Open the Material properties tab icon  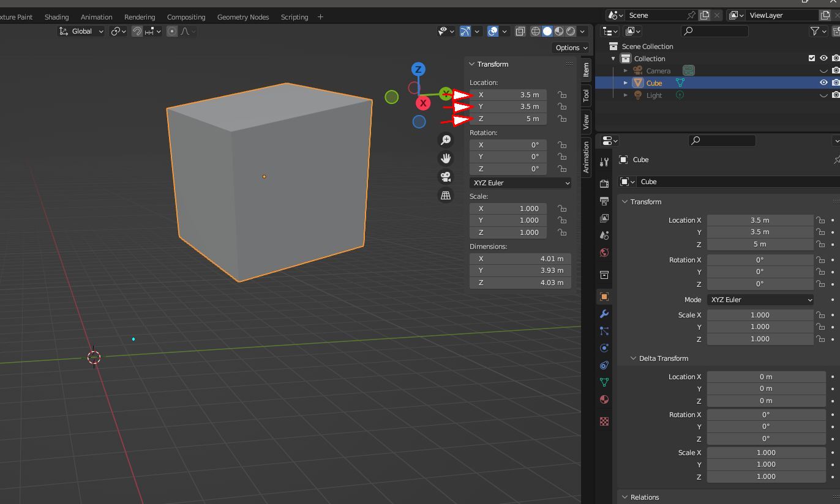click(x=604, y=399)
